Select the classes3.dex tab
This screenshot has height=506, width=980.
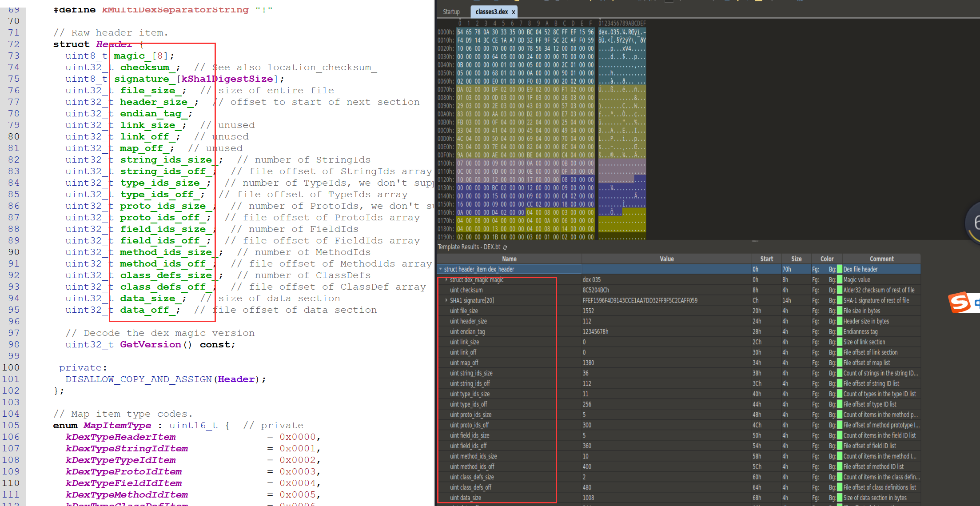tap(491, 12)
